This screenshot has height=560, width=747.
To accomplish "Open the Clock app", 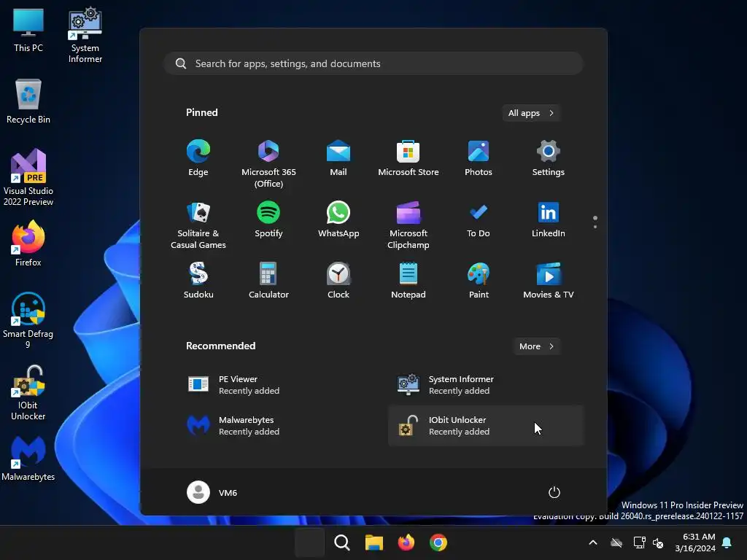I will coord(338,281).
